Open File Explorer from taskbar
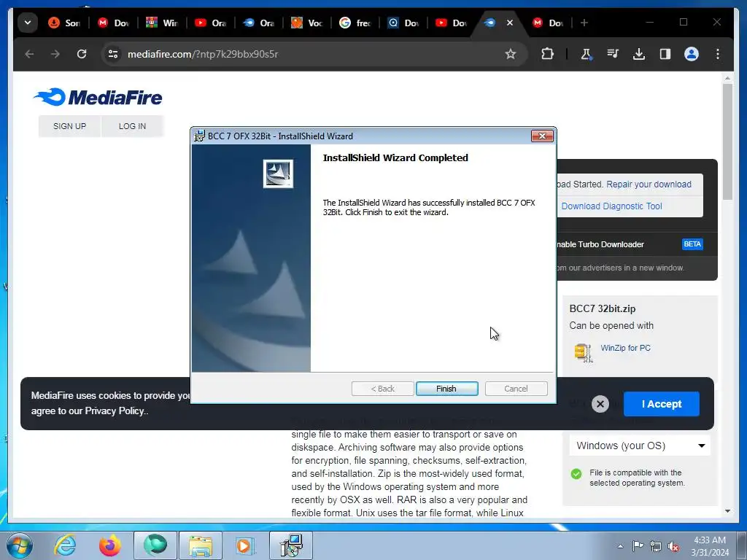747x560 pixels. [201, 545]
